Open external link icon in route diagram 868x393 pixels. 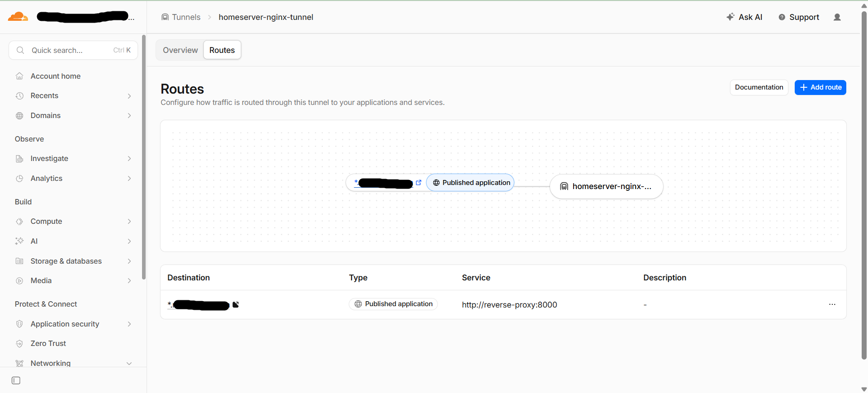point(418,183)
